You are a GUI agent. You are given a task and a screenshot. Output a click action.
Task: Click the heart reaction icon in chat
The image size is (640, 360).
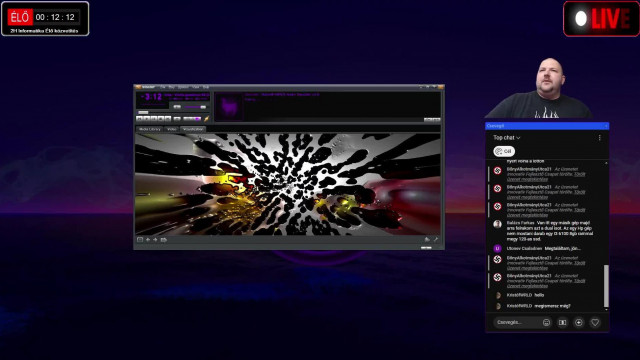click(x=595, y=322)
